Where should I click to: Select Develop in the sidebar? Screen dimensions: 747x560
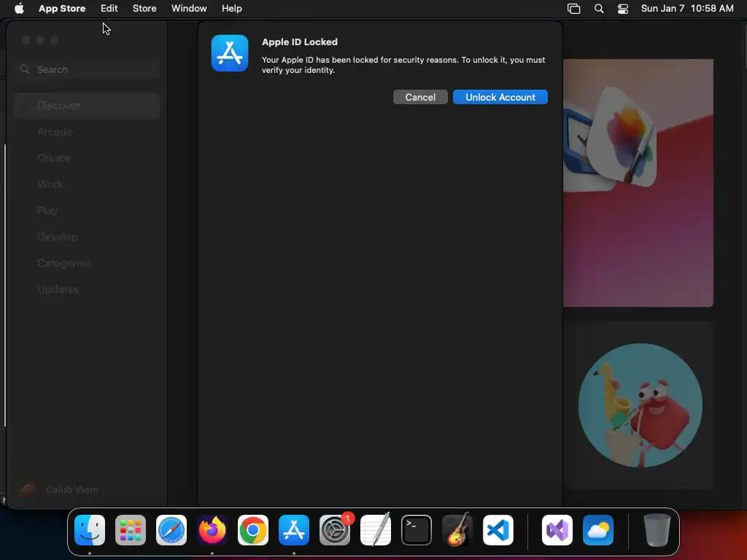click(x=88, y=237)
